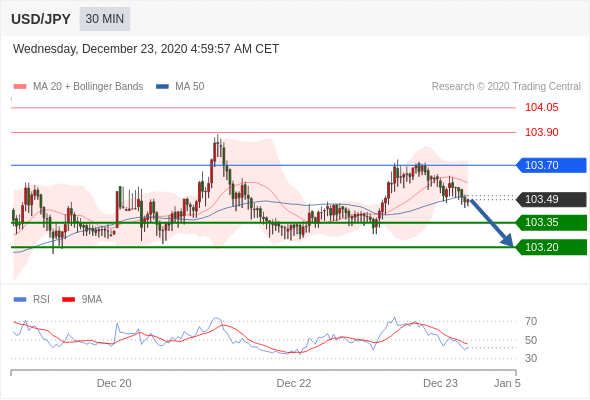The height and width of the screenshot is (400, 590).
Task: Click the Dec 22 date axis label
Action: (x=294, y=383)
